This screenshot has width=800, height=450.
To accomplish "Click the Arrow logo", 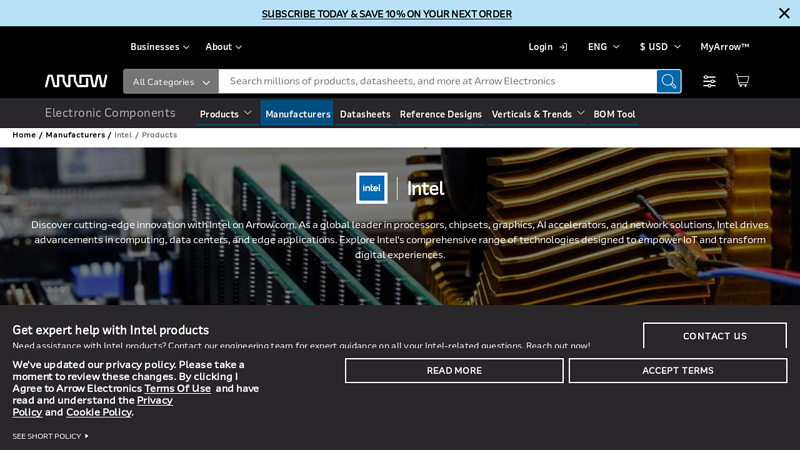I will click(76, 81).
